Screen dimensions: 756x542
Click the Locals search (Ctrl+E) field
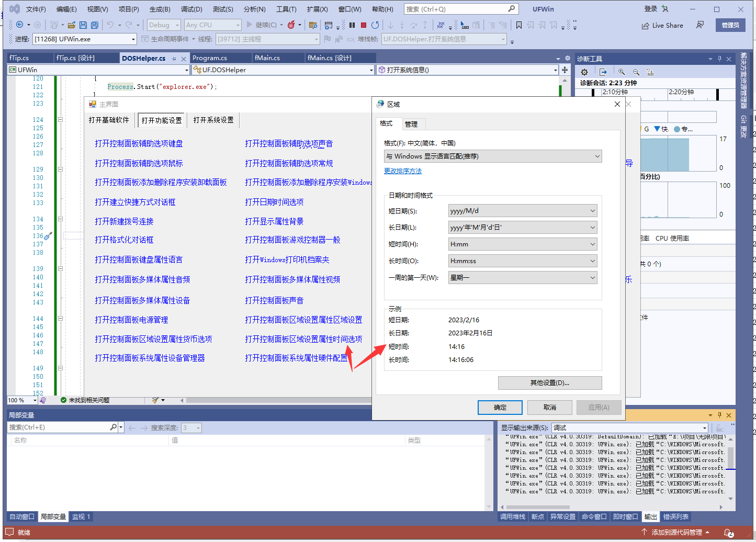[x=58, y=427]
